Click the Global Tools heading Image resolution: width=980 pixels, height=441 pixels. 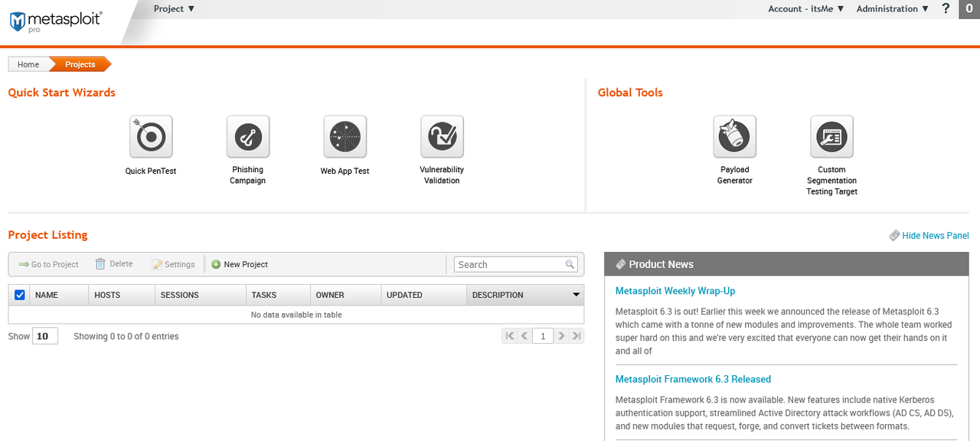coord(630,93)
